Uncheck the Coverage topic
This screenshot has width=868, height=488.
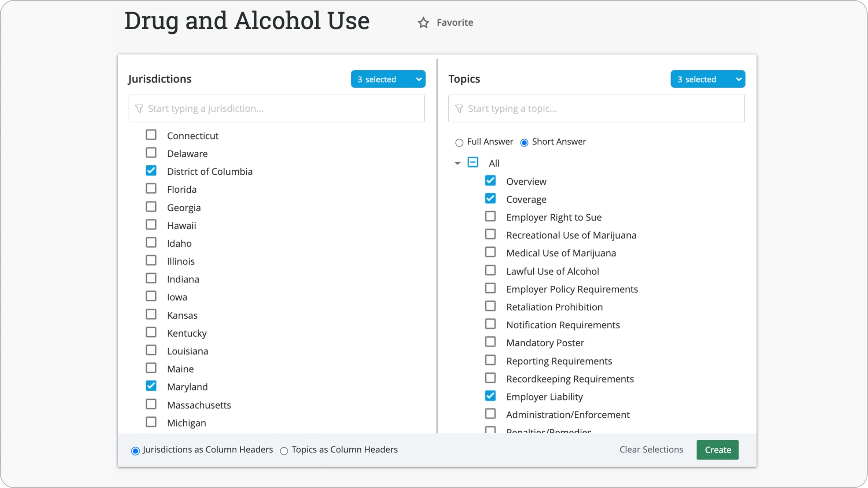pyautogui.click(x=490, y=198)
